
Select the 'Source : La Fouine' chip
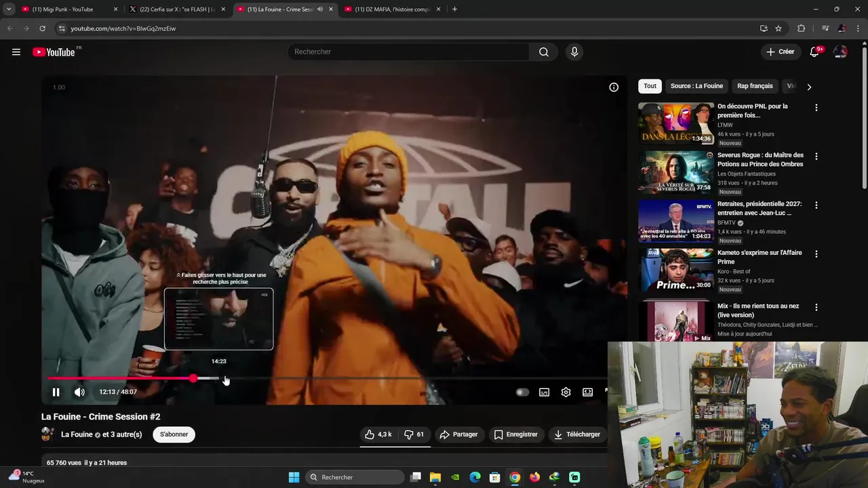pyautogui.click(x=696, y=86)
